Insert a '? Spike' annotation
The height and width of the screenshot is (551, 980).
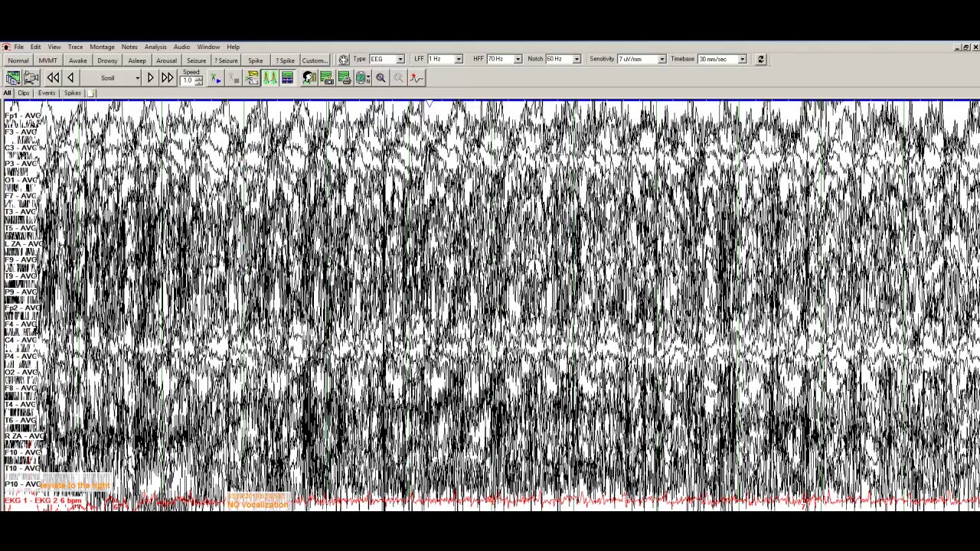click(285, 60)
